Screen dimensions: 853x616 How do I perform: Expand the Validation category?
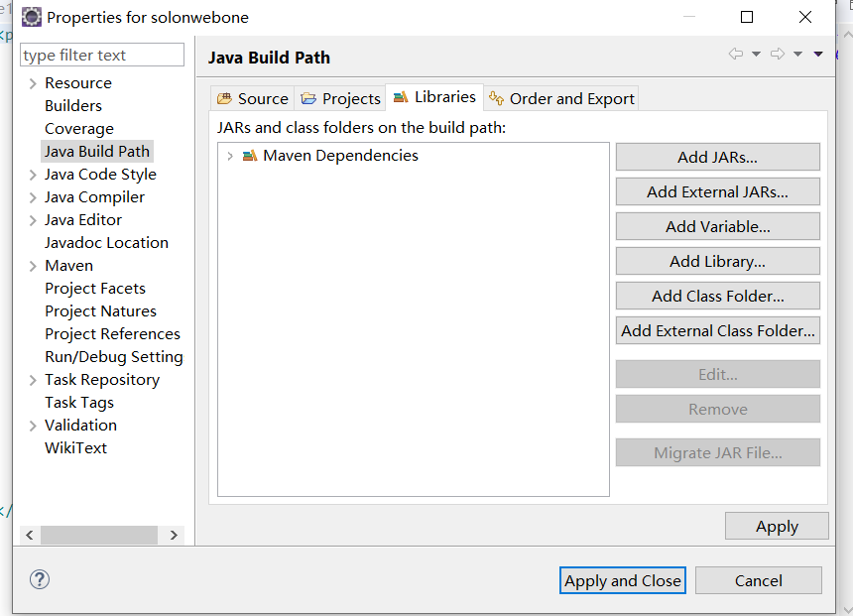point(33,426)
